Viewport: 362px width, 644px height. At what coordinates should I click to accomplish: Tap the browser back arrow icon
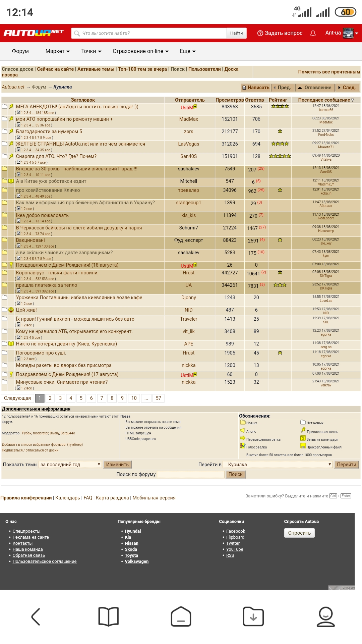click(x=36, y=616)
